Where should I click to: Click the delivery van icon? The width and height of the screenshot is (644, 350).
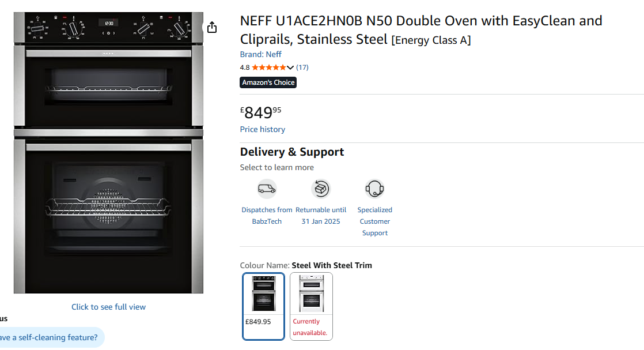coord(267,189)
